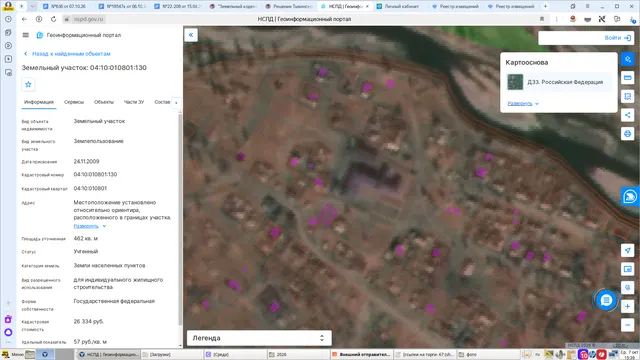Add land parcel to favorites with star

point(28,84)
